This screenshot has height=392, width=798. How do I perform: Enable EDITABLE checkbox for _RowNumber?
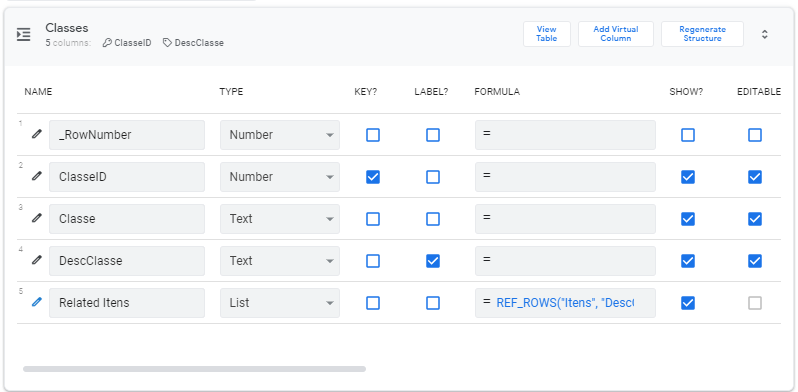pos(755,135)
